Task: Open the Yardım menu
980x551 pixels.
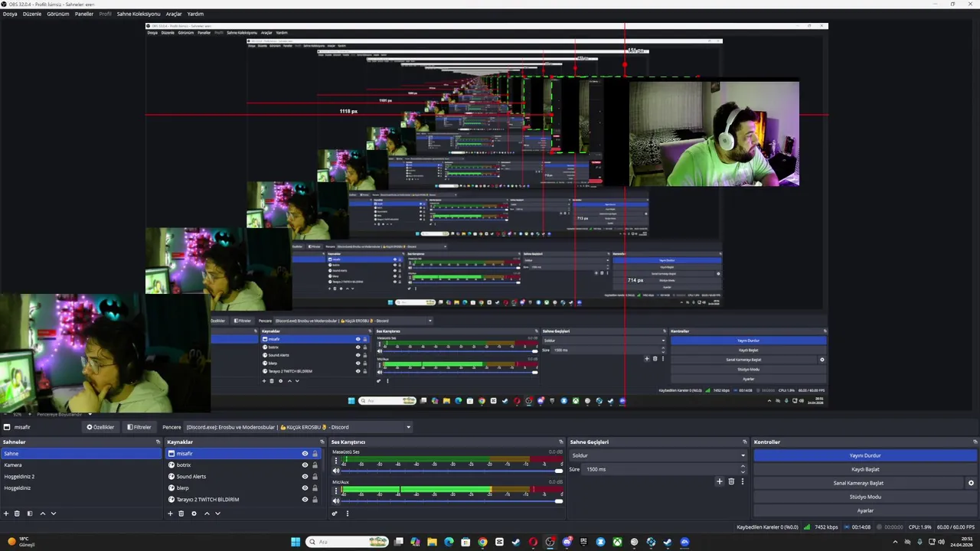Action: coord(196,14)
